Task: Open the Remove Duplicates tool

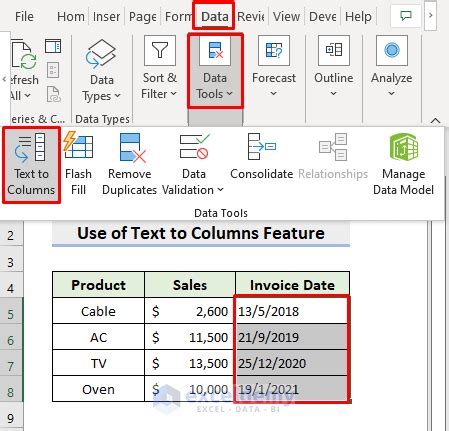Action: (x=130, y=164)
